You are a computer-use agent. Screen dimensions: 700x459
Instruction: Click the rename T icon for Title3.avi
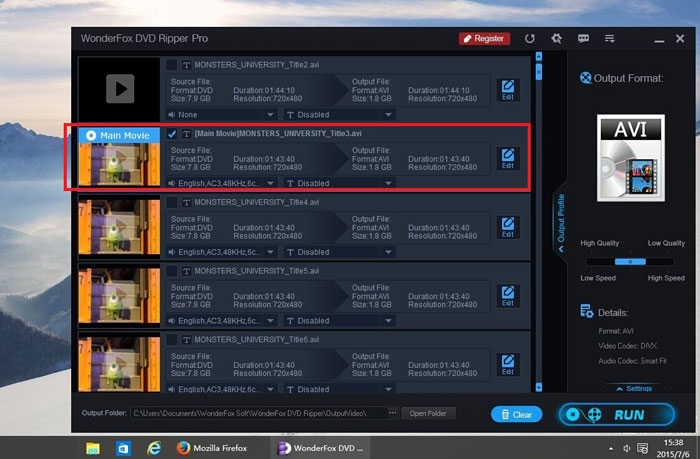coord(186,134)
